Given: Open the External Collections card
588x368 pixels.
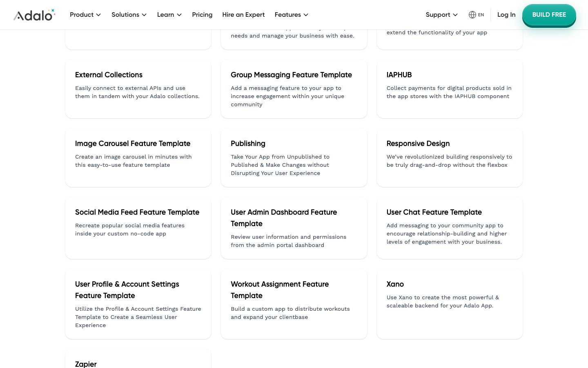Looking at the screenshot, I should (138, 89).
